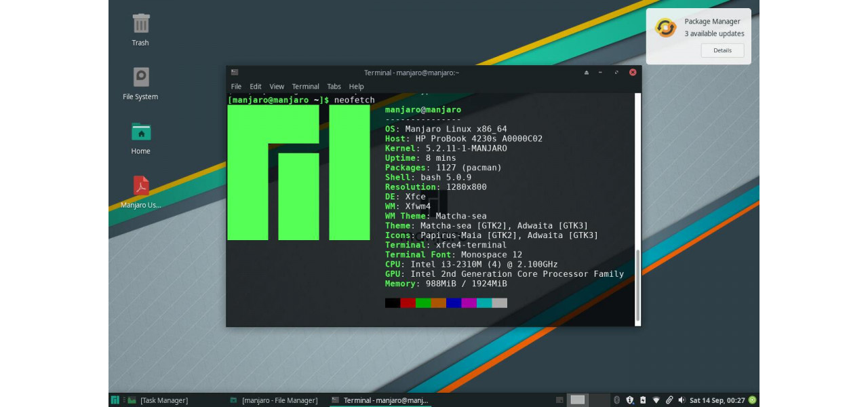Click '3 available updates' notification text
Screen dimensions: 868x407
[714, 33]
